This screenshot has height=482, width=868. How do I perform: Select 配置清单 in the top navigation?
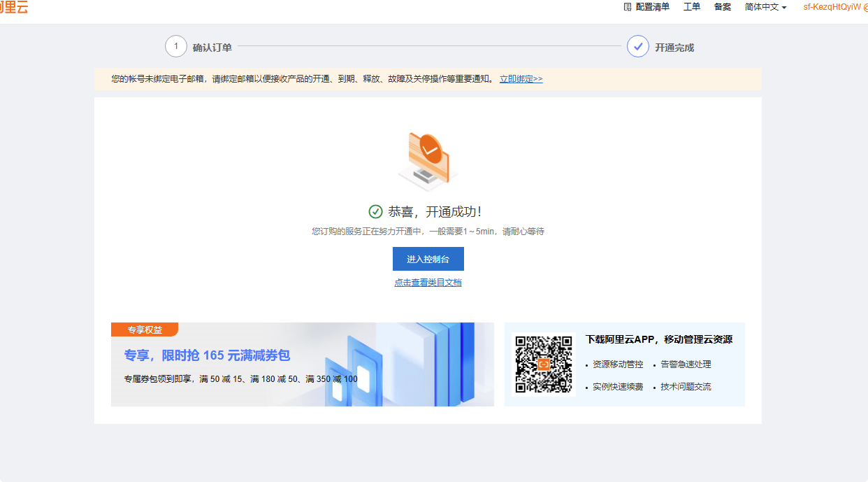tap(653, 7)
